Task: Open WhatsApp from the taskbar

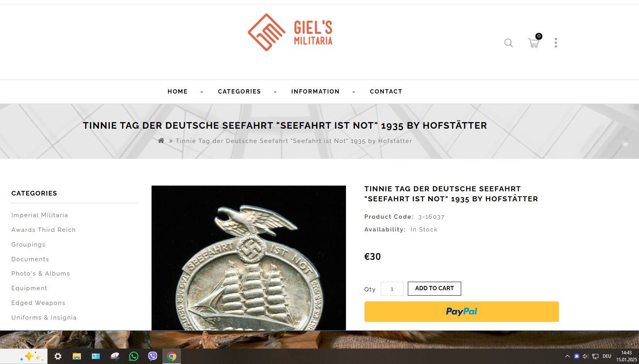Action: [134, 356]
